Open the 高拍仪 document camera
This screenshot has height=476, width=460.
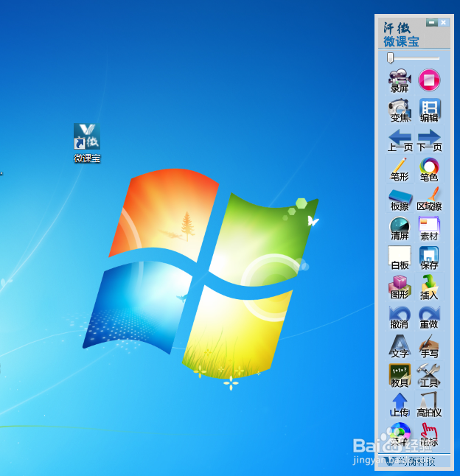[429, 405]
